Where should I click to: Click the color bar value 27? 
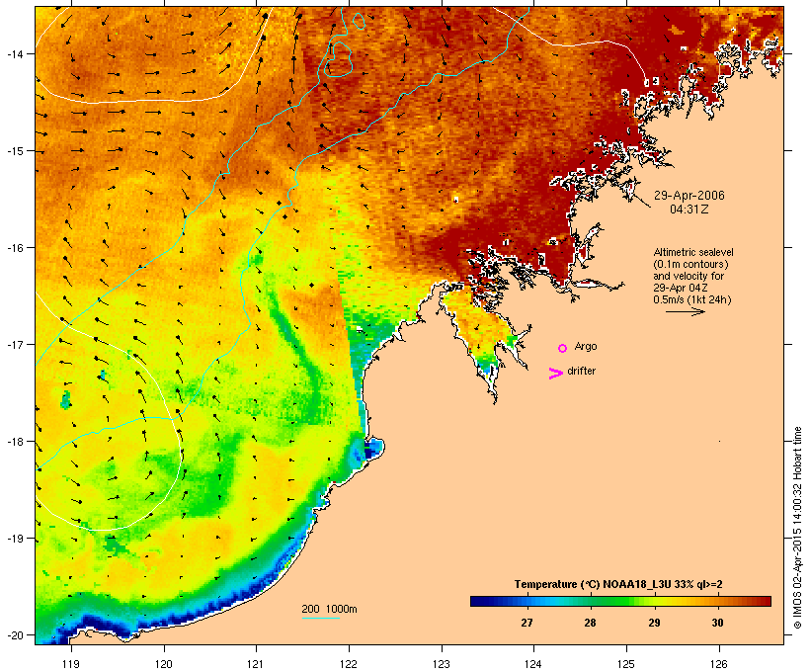click(526, 623)
